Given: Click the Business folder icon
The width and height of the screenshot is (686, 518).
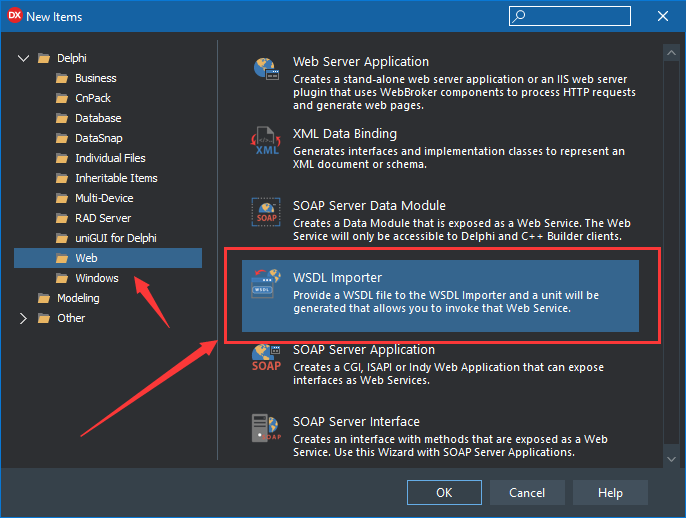Looking at the screenshot, I should coord(62,78).
